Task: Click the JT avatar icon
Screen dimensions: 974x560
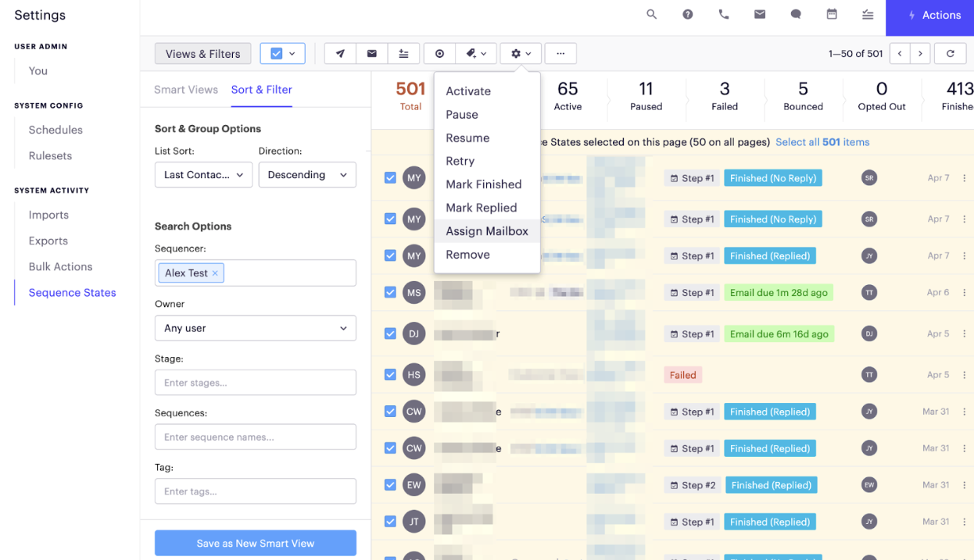Action: coord(414,522)
